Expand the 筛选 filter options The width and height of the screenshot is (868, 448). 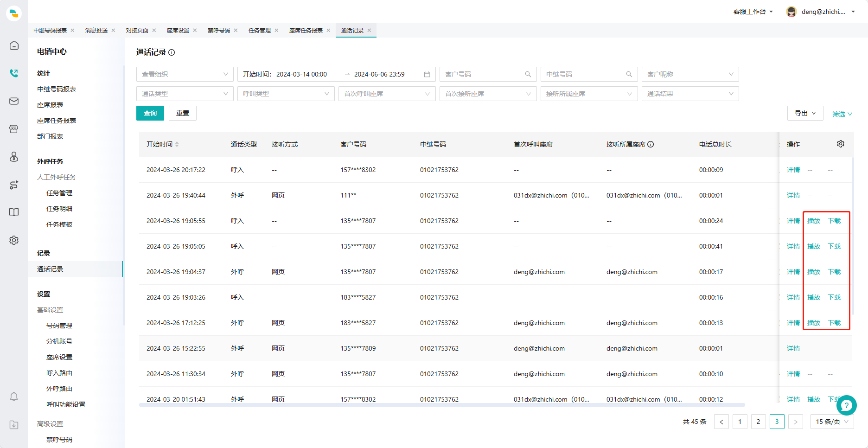click(x=842, y=114)
